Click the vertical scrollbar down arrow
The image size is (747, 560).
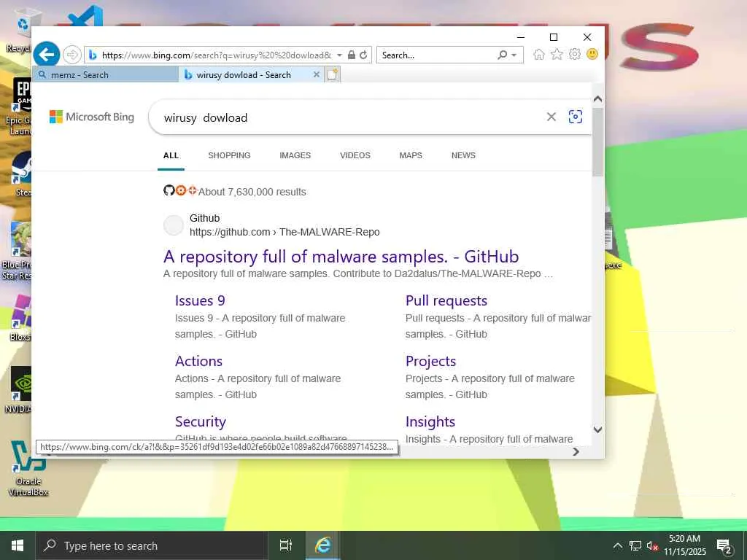pyautogui.click(x=598, y=429)
